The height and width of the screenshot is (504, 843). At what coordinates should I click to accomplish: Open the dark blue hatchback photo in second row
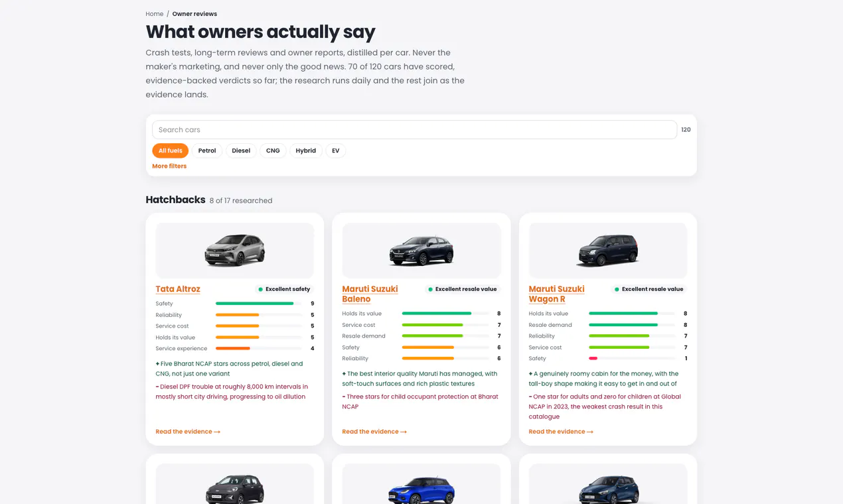tap(608, 484)
